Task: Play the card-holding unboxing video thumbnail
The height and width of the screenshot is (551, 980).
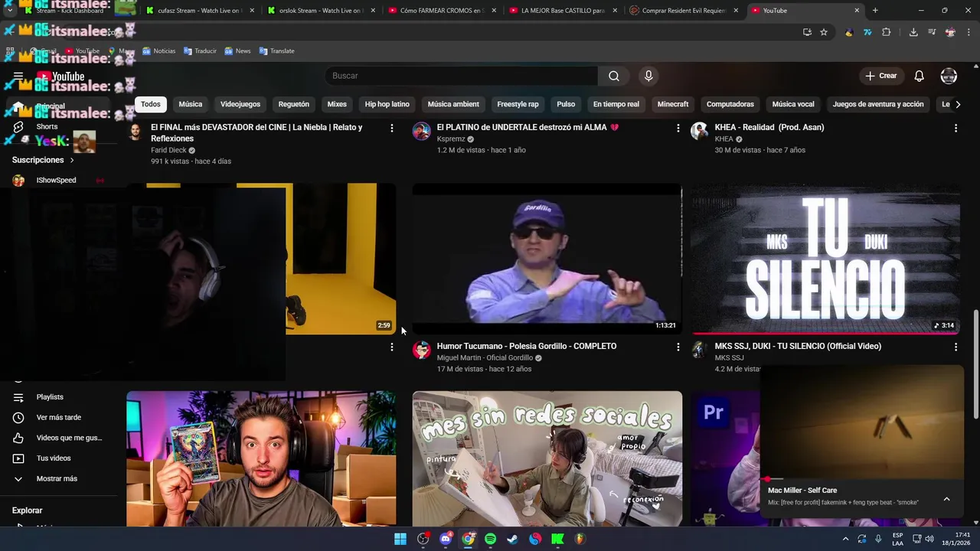Action: click(x=261, y=459)
